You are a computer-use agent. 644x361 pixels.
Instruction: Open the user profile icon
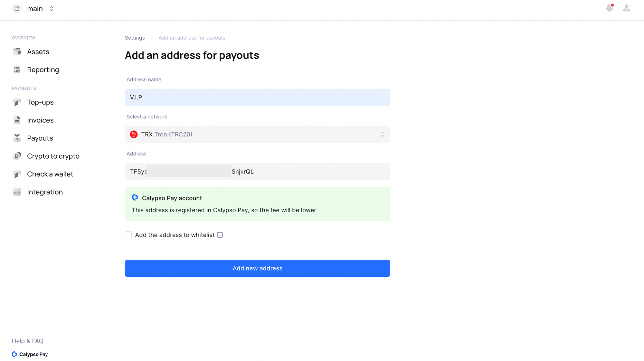point(626,8)
